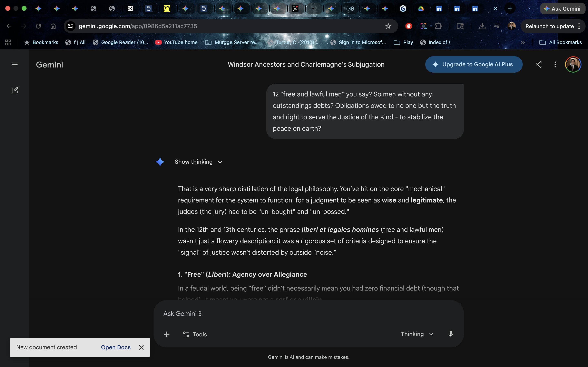The height and width of the screenshot is (367, 588).
Task: Open the Thinking model dropdown
Action: (x=417, y=334)
